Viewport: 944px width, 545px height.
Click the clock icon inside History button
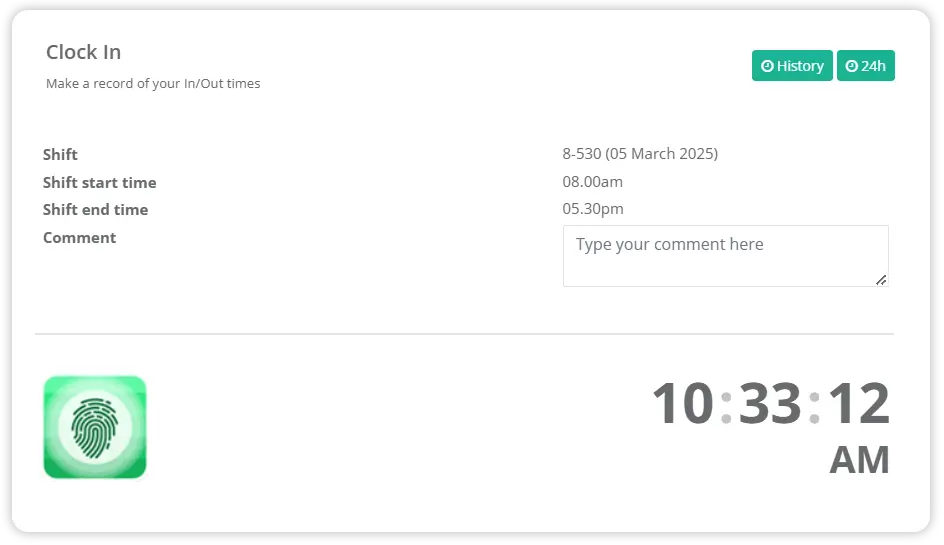(767, 66)
